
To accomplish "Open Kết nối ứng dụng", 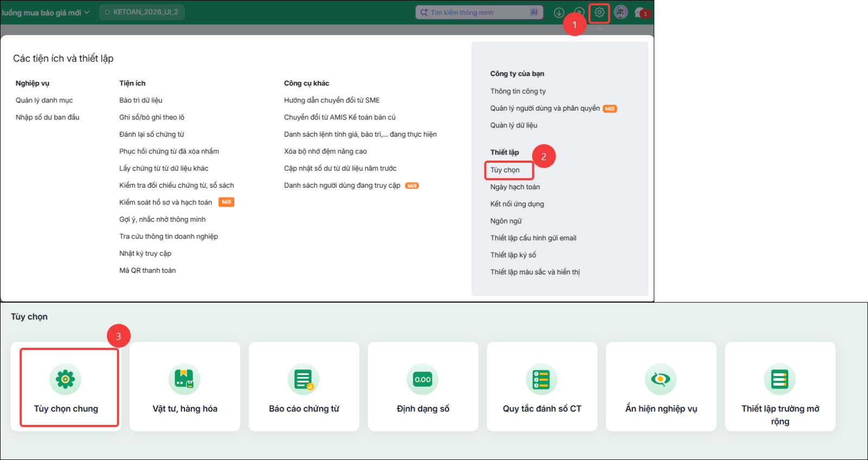I will (517, 204).
